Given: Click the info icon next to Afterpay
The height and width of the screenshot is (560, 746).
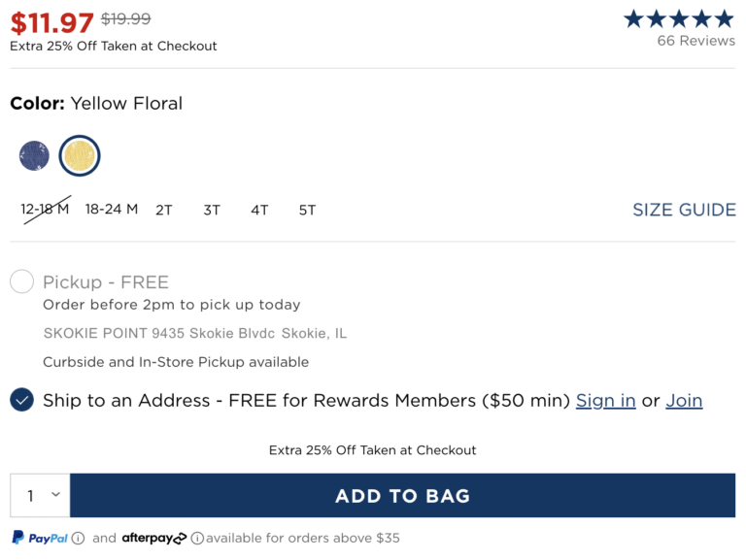Looking at the screenshot, I should pos(197,538).
